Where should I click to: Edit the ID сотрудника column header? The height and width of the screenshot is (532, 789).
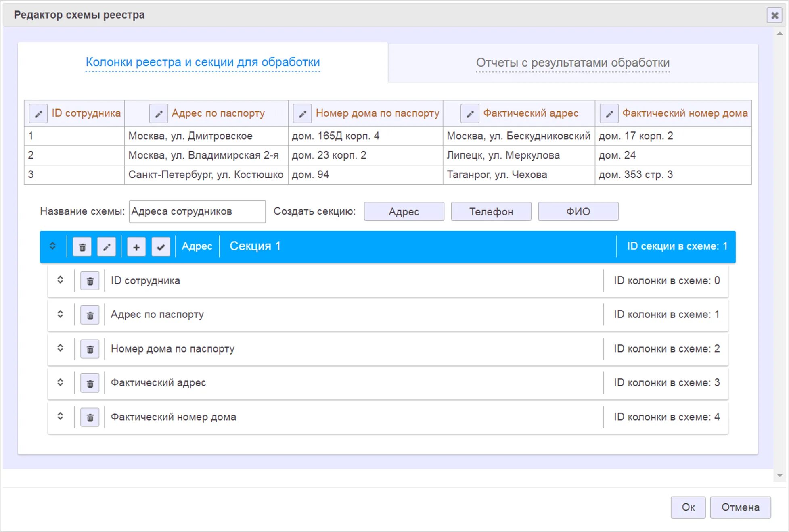38,114
